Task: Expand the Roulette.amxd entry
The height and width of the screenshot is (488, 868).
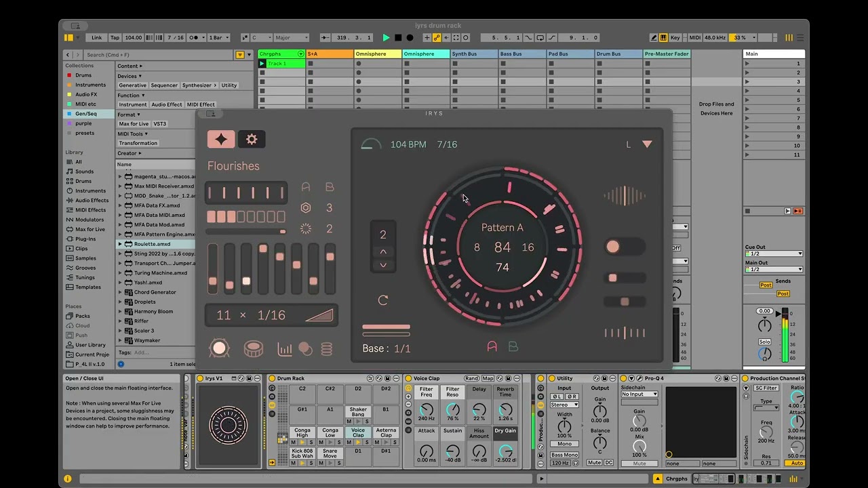Action: 121,244
